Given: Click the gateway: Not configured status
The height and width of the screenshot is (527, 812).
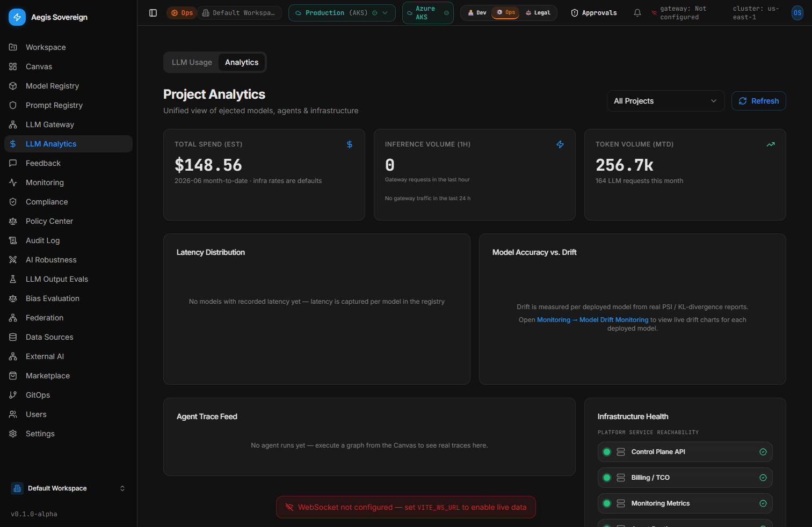Looking at the screenshot, I should coord(683,13).
